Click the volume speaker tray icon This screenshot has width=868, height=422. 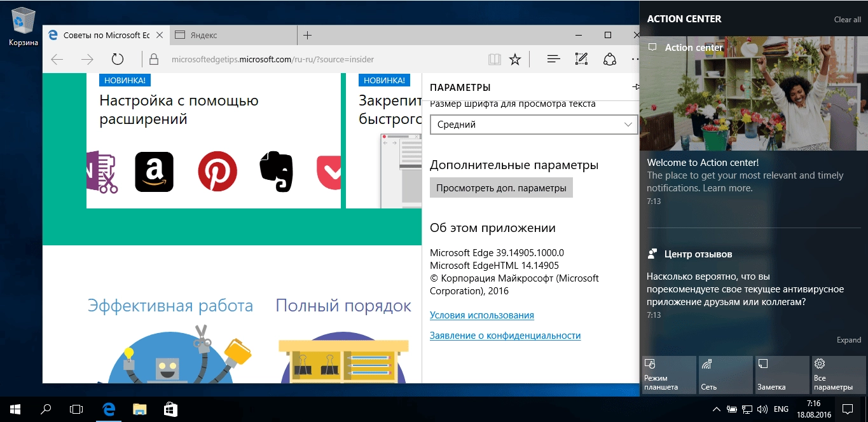click(762, 409)
